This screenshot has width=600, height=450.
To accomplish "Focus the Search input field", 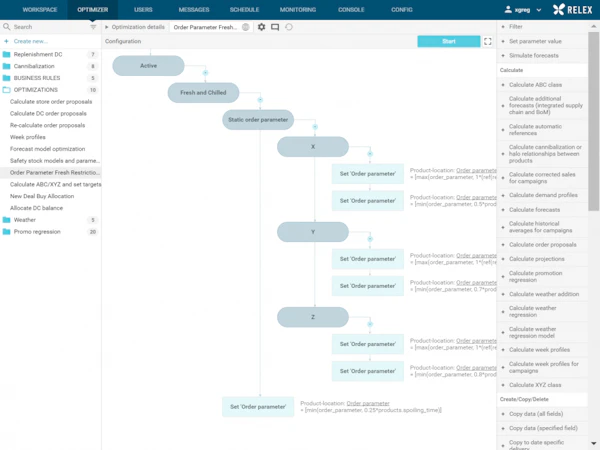I will (x=50, y=27).
